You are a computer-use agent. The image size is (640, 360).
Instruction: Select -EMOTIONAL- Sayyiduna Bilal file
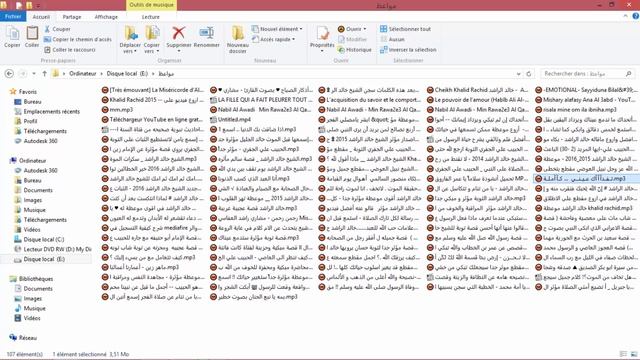point(586,90)
